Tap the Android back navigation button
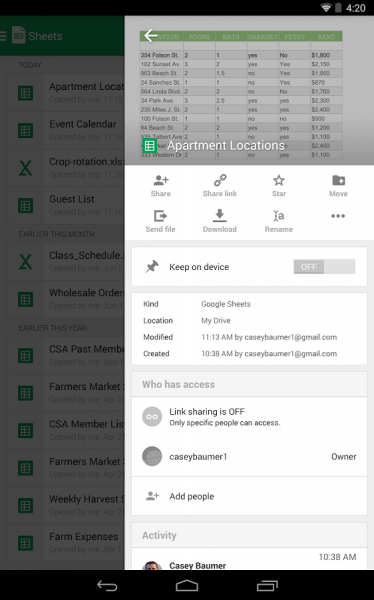 click(x=107, y=585)
